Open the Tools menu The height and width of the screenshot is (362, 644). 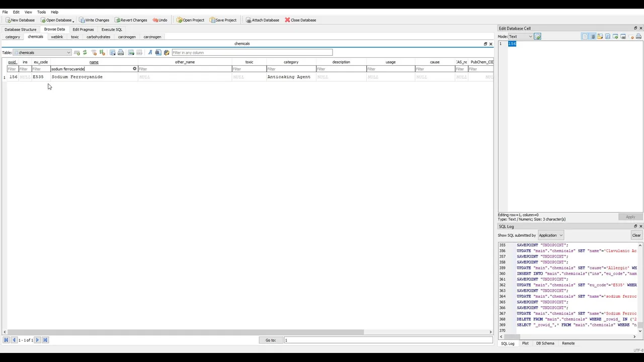[x=41, y=12]
